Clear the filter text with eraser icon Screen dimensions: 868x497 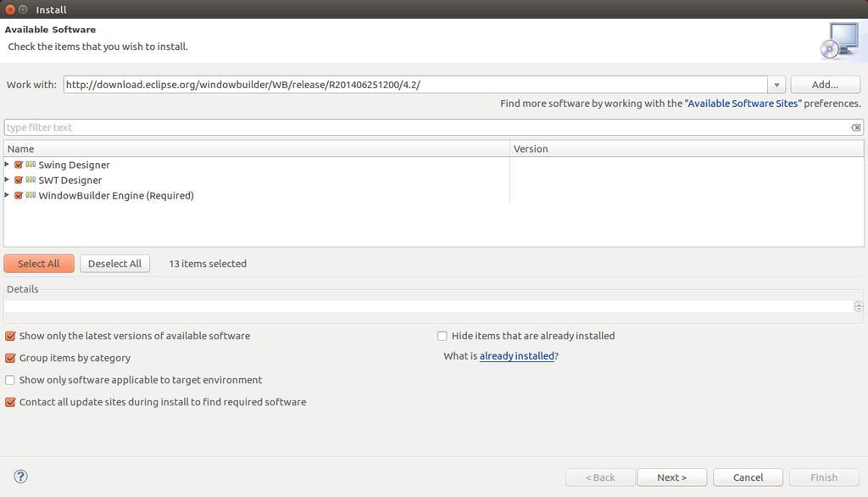(856, 127)
